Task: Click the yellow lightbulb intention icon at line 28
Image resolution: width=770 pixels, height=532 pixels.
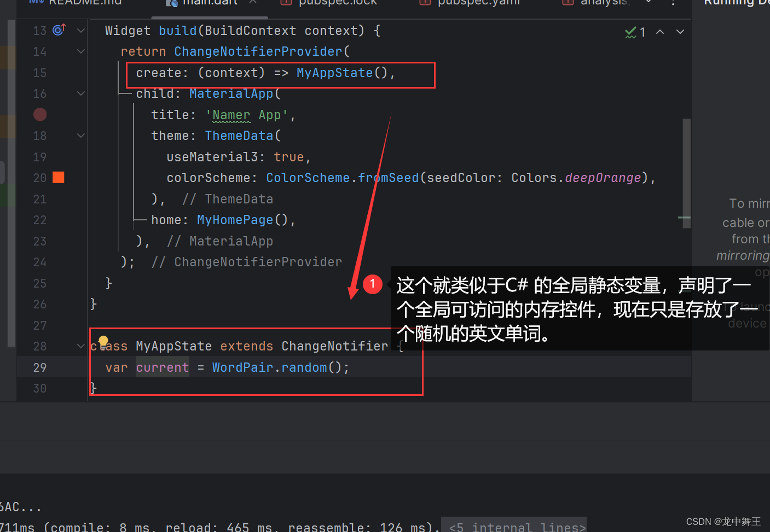Action: coord(103,342)
